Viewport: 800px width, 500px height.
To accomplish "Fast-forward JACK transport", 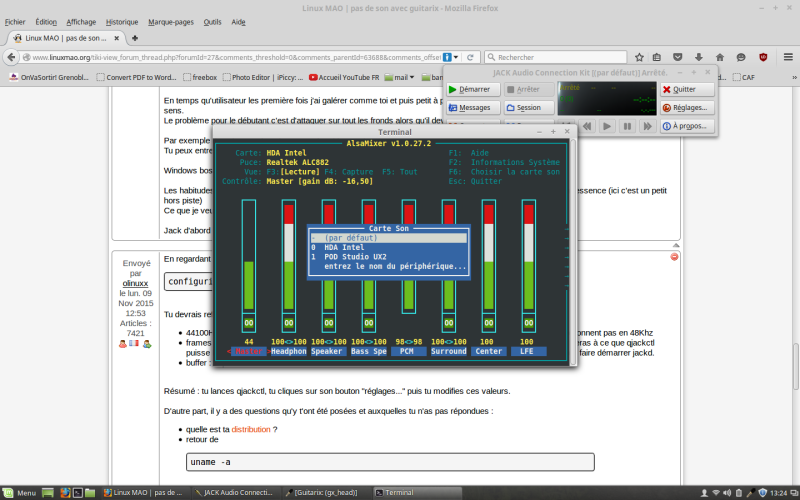I will (647, 126).
